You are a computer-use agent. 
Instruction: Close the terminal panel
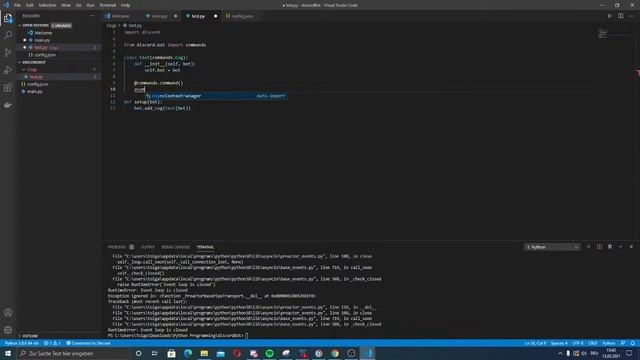click(631, 247)
